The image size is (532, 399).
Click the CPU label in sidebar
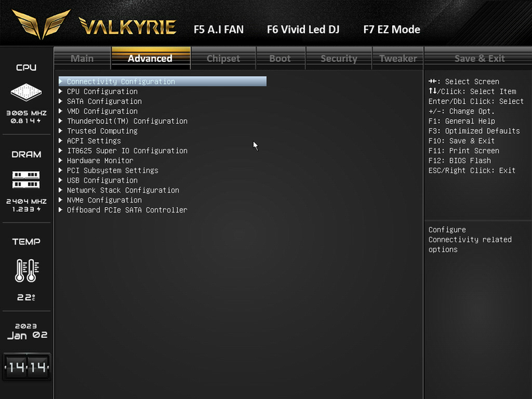26,67
